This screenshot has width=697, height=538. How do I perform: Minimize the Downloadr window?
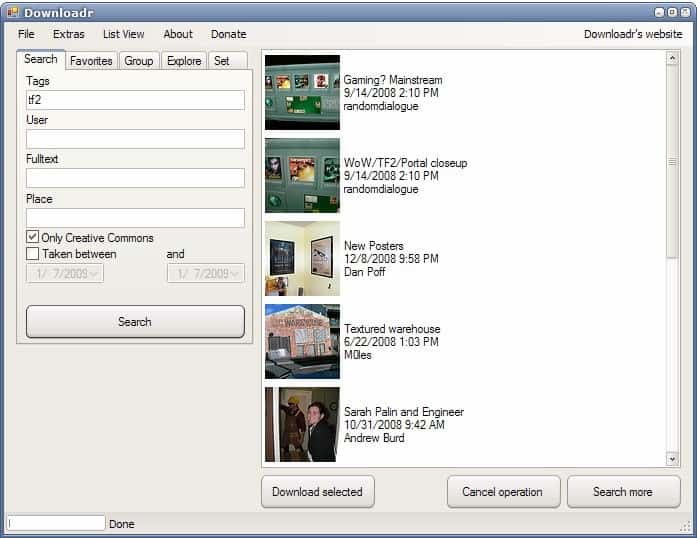click(x=660, y=12)
